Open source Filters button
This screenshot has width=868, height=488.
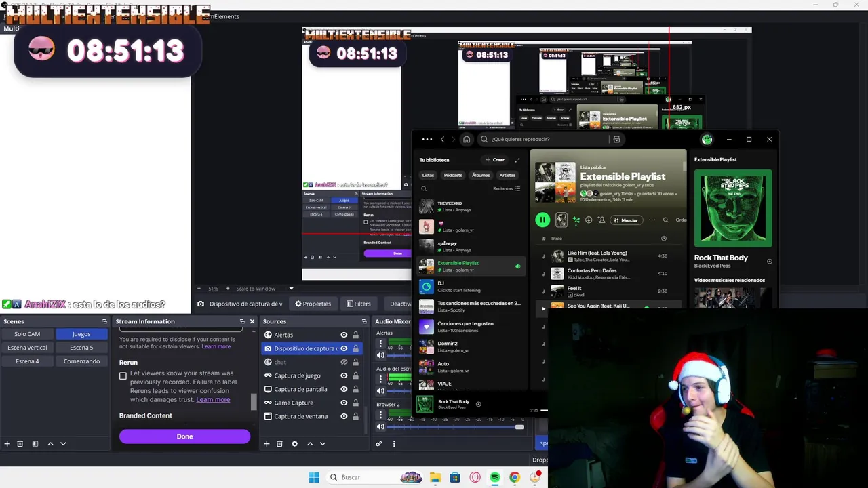point(358,304)
